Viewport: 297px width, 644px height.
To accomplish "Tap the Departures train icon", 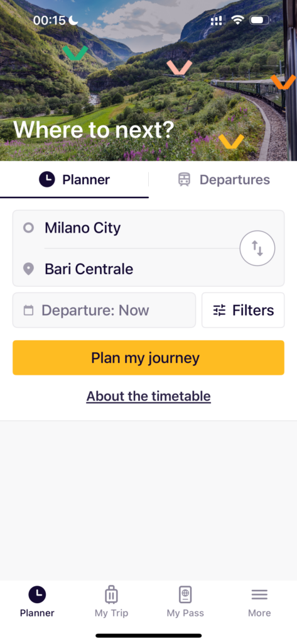I will point(184,179).
